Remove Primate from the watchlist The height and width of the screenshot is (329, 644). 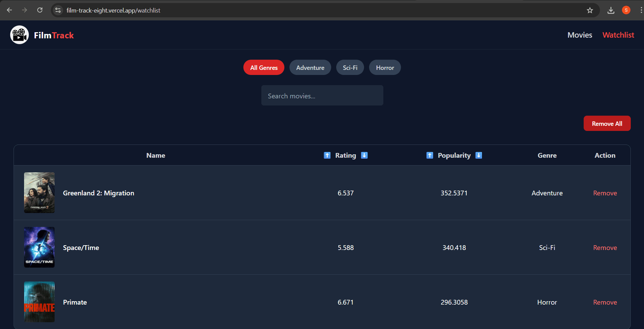pos(605,302)
